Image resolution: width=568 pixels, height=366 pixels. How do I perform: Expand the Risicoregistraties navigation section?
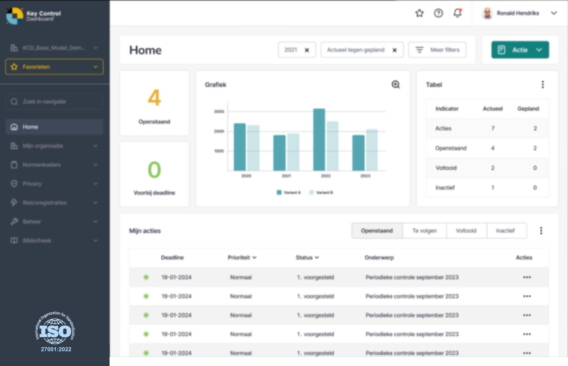pos(54,203)
